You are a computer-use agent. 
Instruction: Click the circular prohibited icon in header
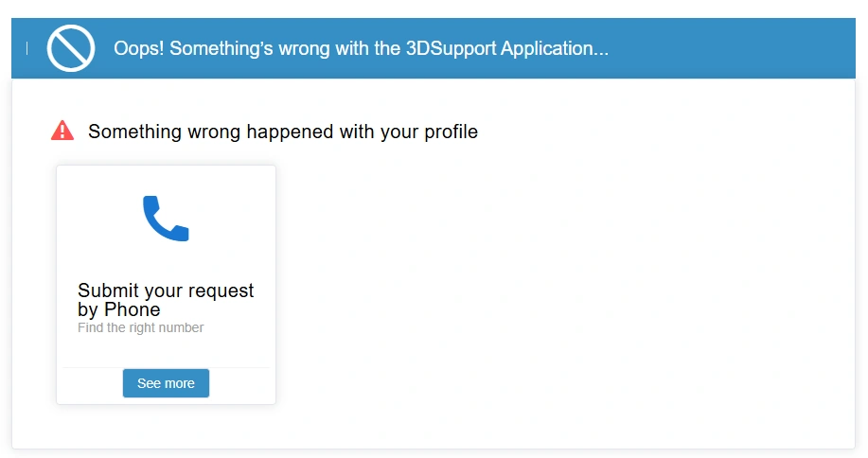click(71, 48)
